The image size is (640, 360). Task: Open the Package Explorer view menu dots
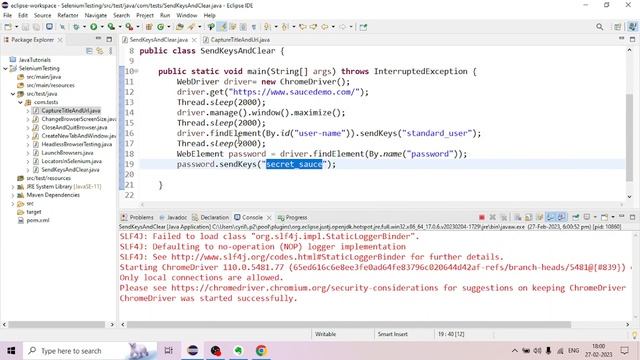pos(110,51)
